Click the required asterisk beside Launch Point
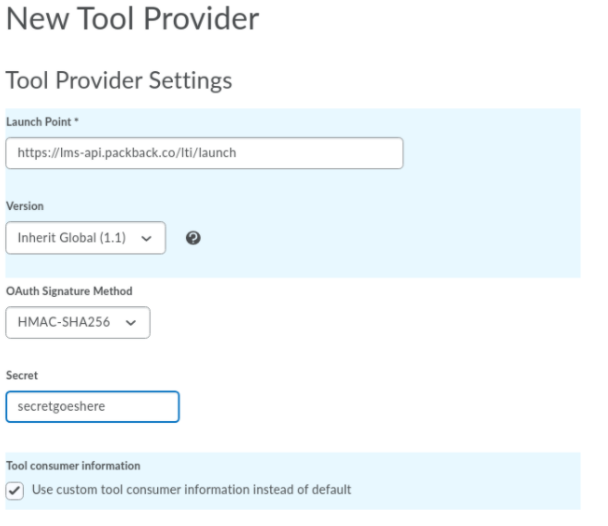 pos(76,120)
